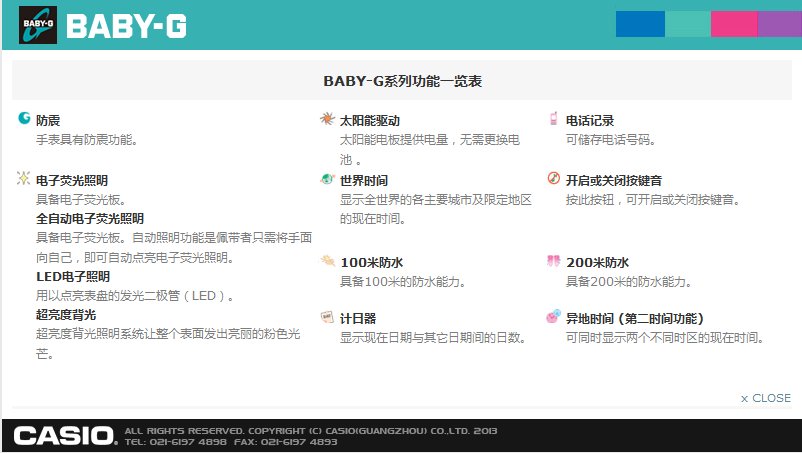Click the footer copyright line
The height and width of the screenshot is (453, 802).
click(311, 431)
